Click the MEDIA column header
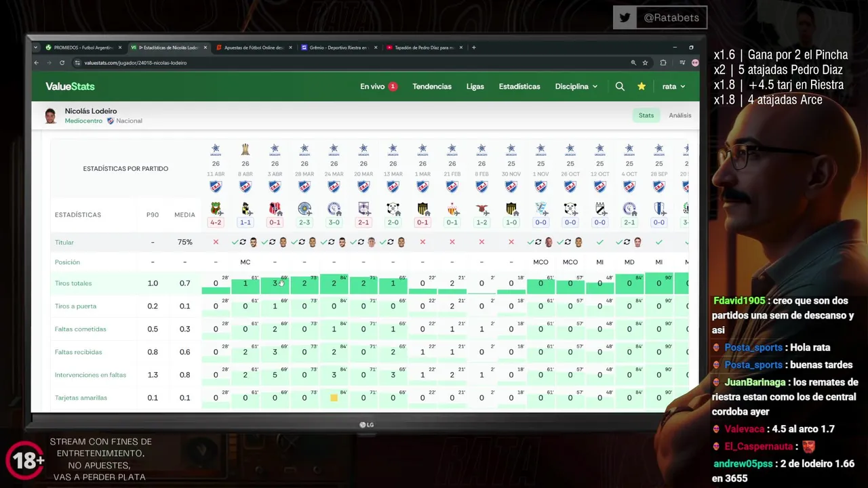This screenshot has height=488, width=868. 184,215
